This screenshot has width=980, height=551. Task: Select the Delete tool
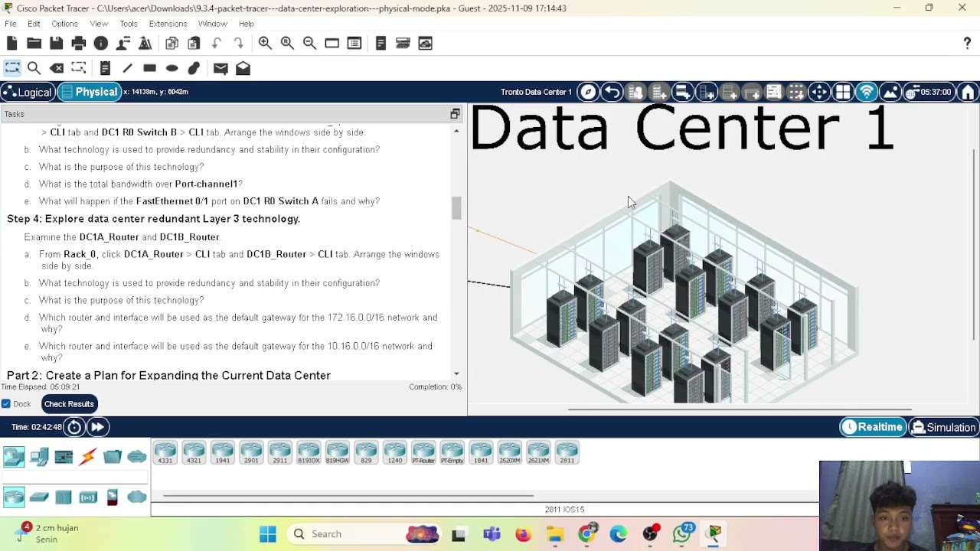56,68
